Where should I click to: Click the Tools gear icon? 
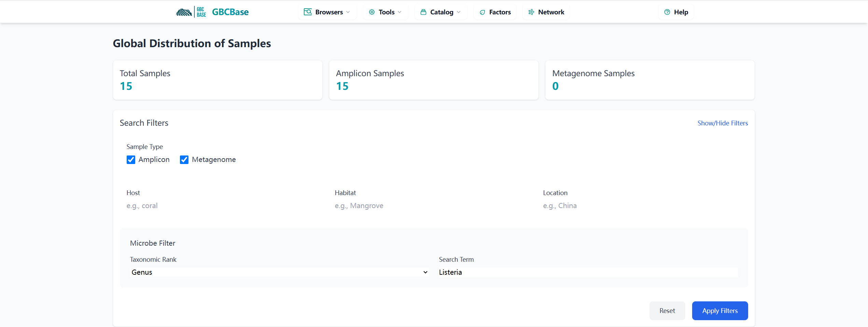(x=372, y=12)
